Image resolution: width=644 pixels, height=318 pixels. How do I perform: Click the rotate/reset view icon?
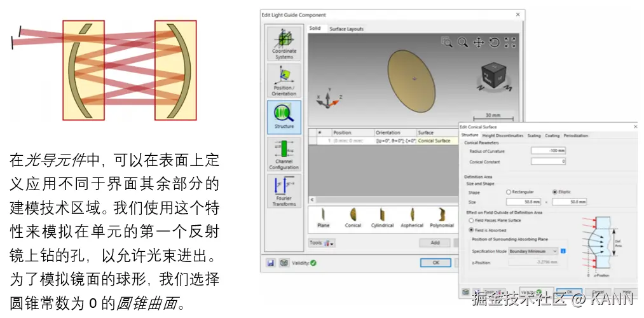(x=494, y=42)
